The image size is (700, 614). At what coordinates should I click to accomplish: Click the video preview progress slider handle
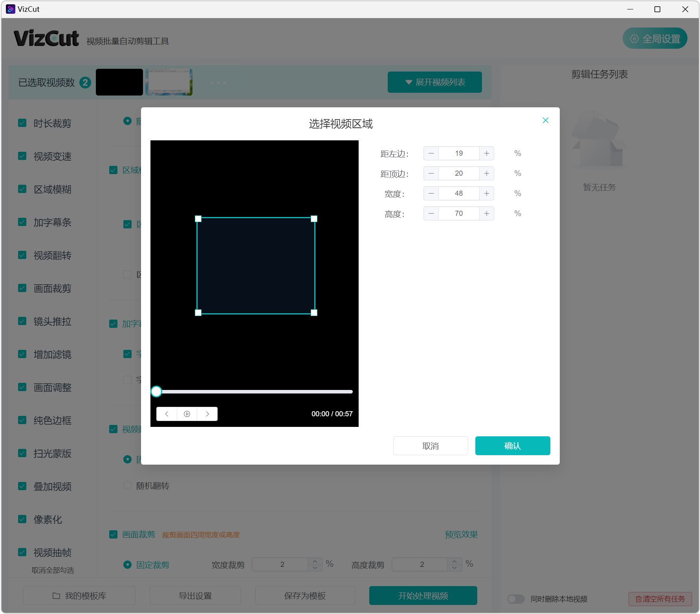click(x=156, y=392)
